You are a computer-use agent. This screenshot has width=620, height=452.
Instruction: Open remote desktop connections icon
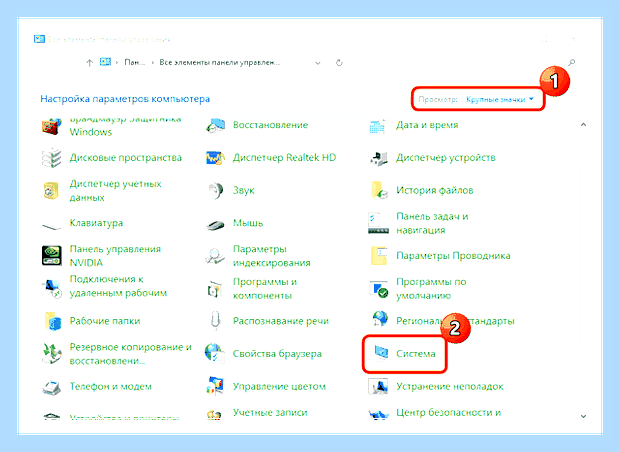click(51, 288)
